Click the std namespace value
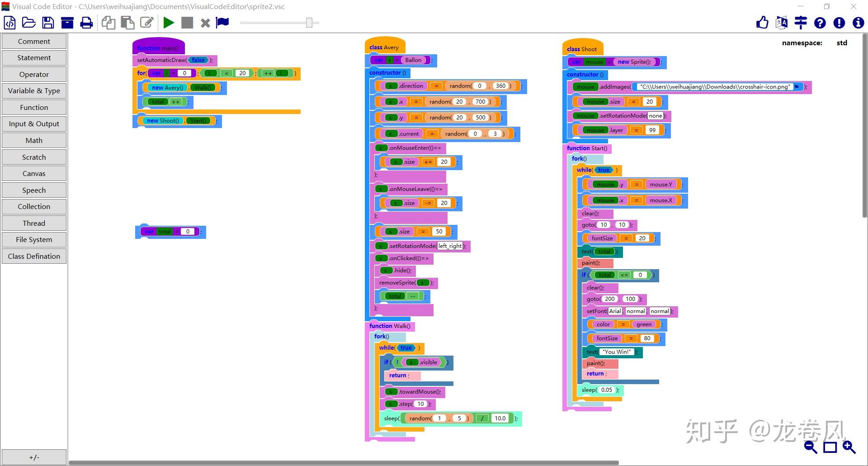The height and width of the screenshot is (466, 868). (842, 43)
